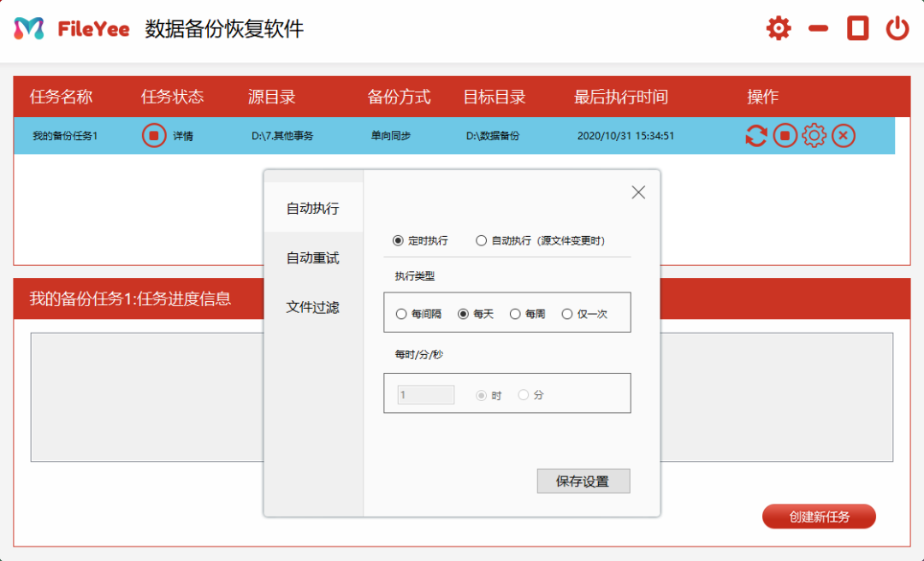Screen dimensions: 924x561
Task: Switch to the 自动重试 tab
Action: pyautogui.click(x=312, y=257)
